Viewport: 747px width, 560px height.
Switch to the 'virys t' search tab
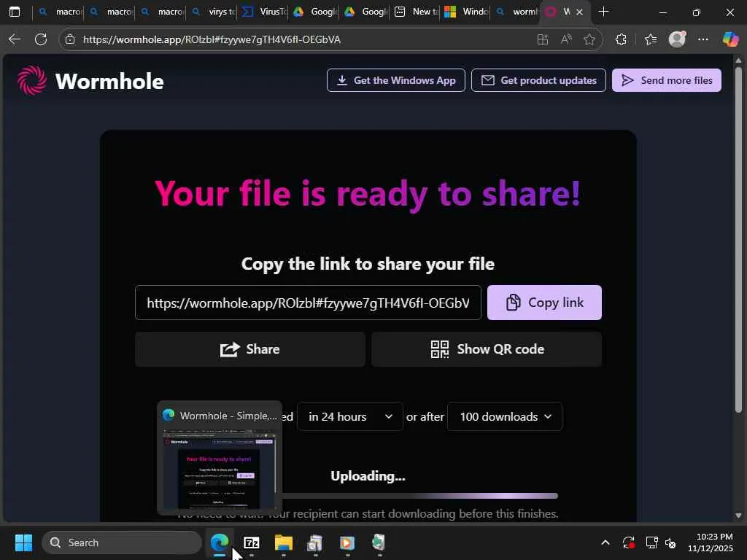pos(212,12)
